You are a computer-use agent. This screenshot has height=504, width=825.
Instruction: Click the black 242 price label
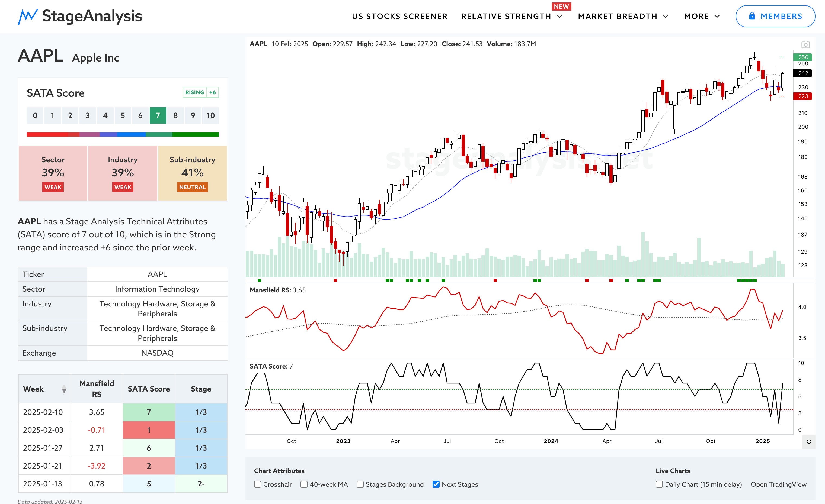coord(802,73)
